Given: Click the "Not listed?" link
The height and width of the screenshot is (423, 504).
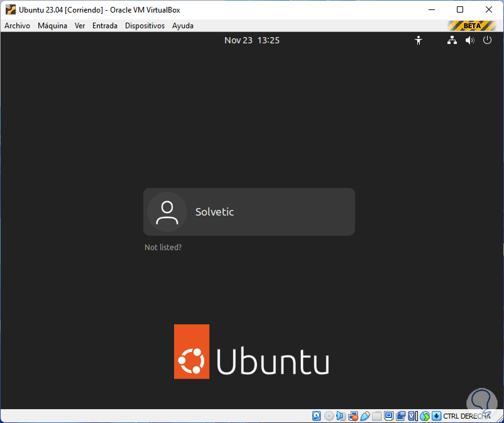Looking at the screenshot, I should pyautogui.click(x=163, y=247).
